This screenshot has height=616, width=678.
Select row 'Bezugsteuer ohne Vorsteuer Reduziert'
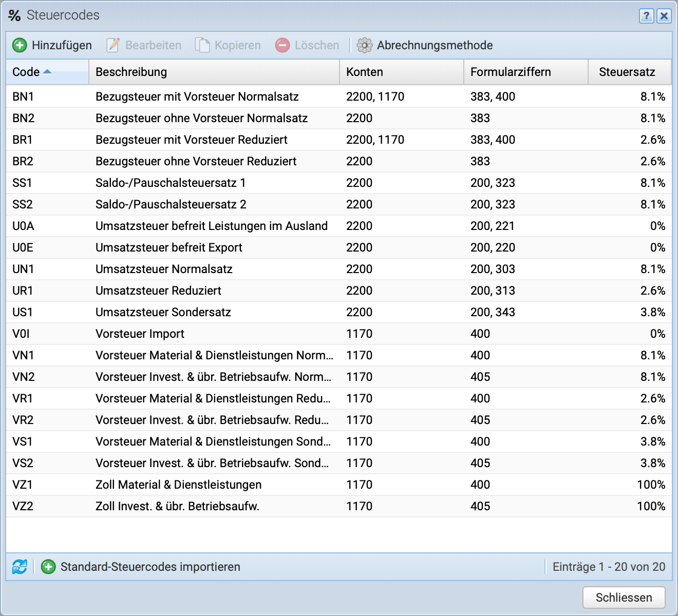click(x=339, y=161)
